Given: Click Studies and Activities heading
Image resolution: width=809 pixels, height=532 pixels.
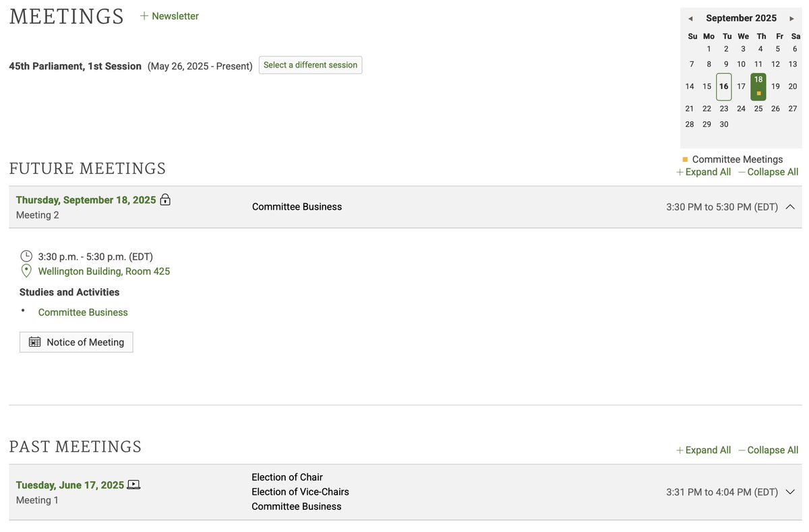Looking at the screenshot, I should tap(69, 292).
